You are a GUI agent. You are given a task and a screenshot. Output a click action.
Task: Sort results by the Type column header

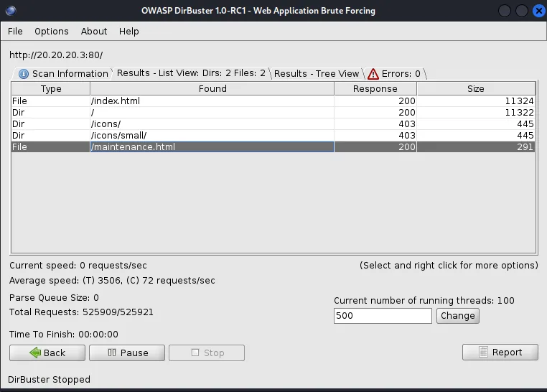(50, 88)
